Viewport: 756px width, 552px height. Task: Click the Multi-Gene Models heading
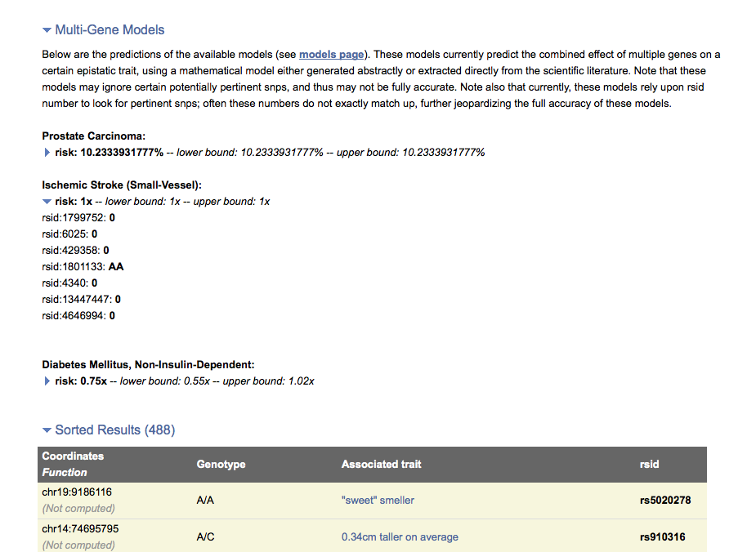(x=110, y=30)
